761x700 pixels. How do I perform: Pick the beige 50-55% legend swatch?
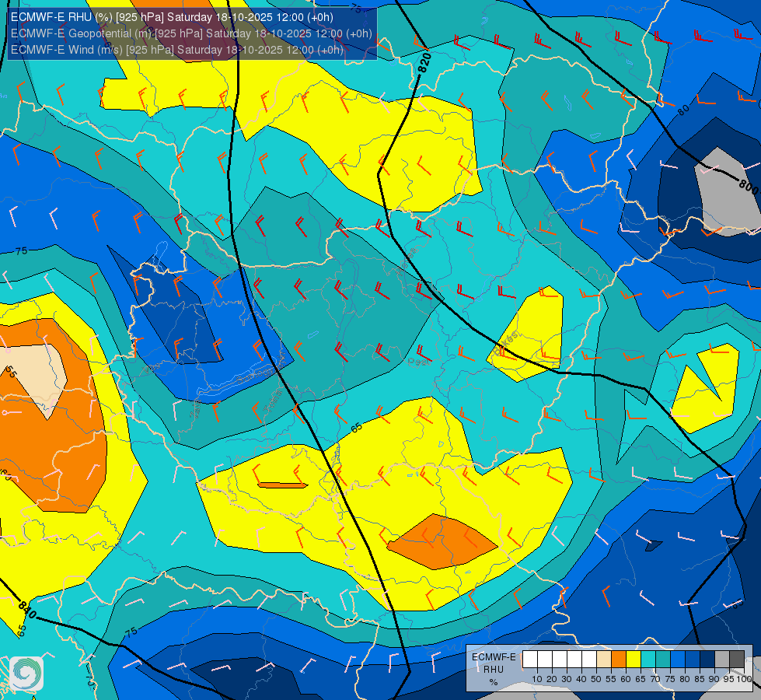coord(604,660)
